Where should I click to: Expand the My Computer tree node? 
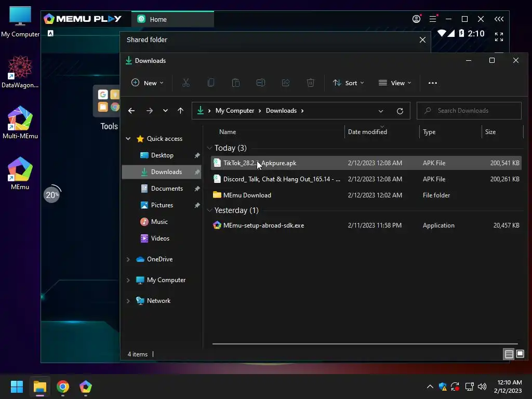pos(128,280)
